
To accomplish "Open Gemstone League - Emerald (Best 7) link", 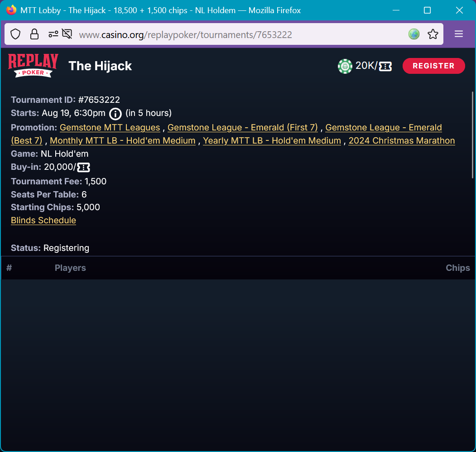I will pyautogui.click(x=384, y=128).
